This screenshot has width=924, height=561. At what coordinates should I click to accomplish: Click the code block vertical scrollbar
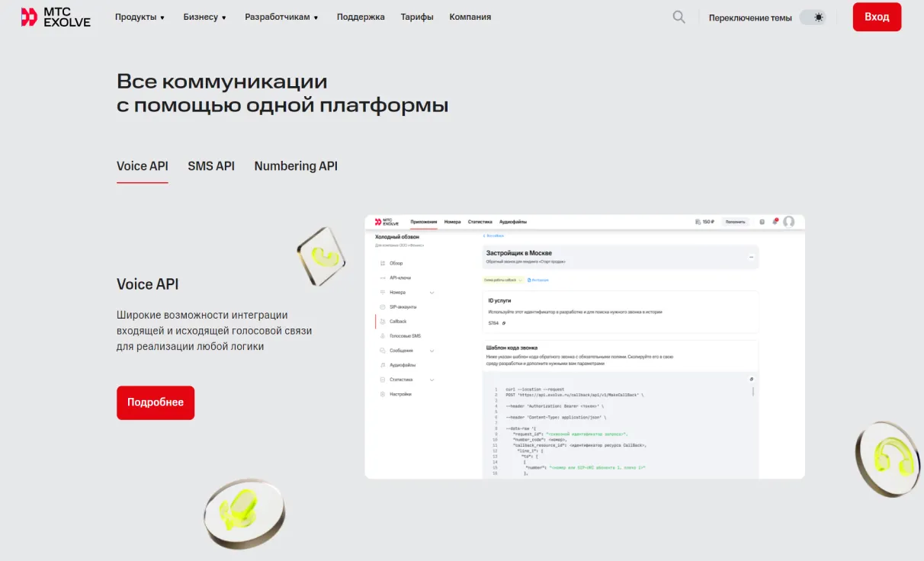pyautogui.click(x=754, y=392)
